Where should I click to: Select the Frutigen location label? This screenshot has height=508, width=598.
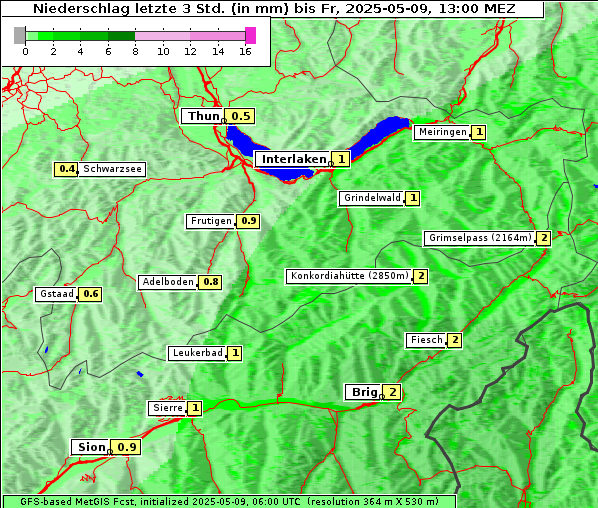tap(211, 222)
